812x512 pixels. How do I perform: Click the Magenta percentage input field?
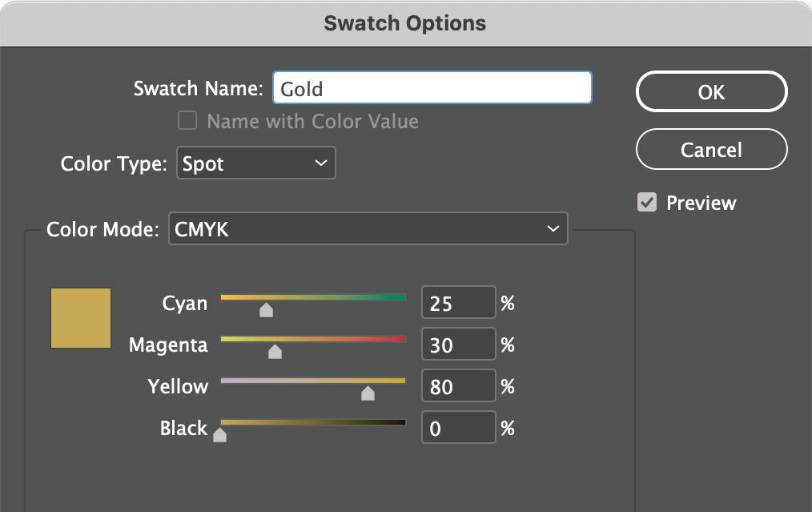point(458,345)
